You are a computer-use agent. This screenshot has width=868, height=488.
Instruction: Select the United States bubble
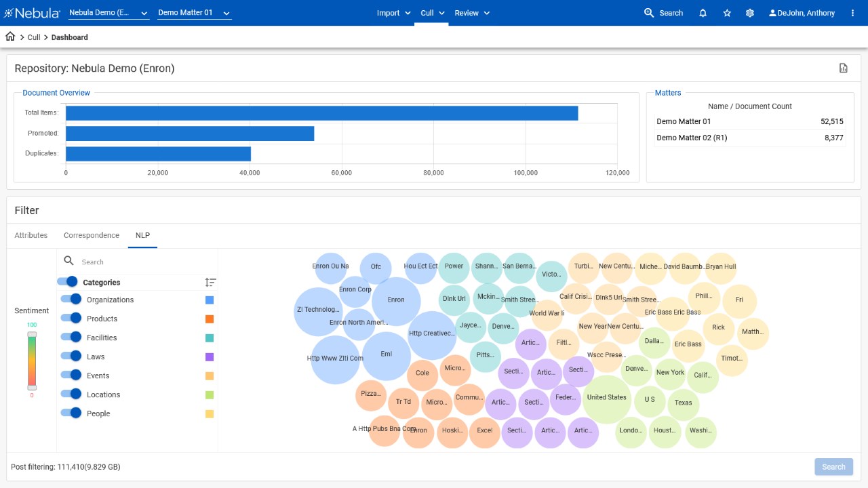point(607,398)
